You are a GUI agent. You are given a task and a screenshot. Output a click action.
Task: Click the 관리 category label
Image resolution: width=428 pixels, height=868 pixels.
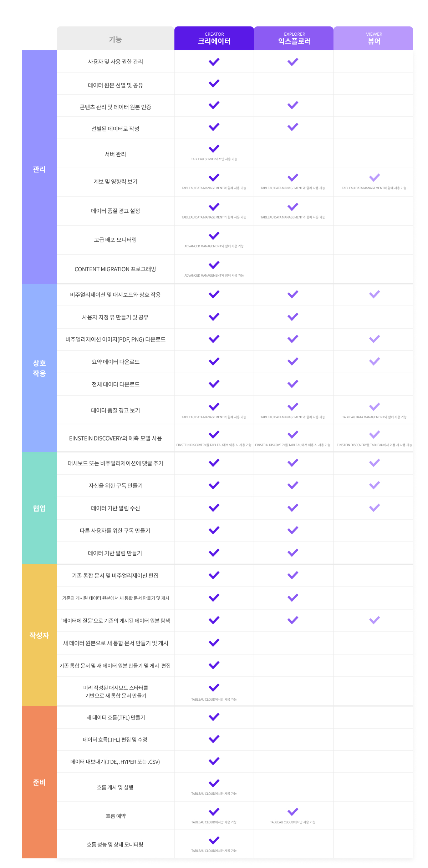click(x=39, y=169)
